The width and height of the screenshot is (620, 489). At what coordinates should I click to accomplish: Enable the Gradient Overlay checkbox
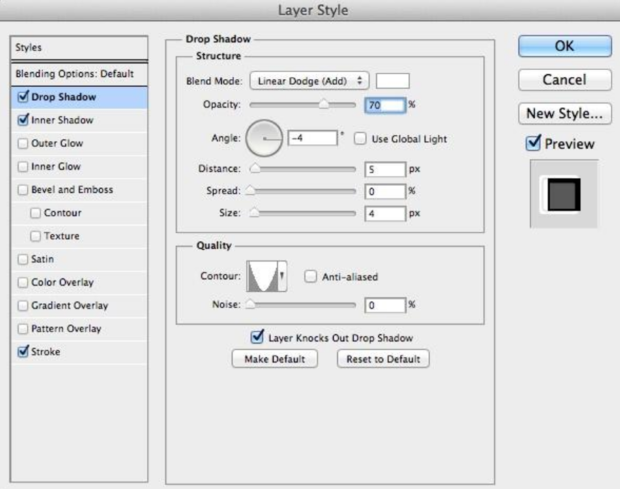[x=23, y=306]
